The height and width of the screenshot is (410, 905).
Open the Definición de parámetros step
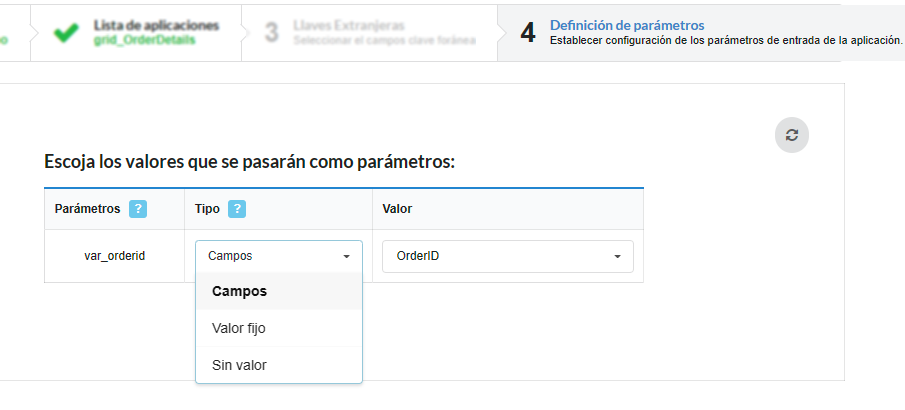(627, 25)
